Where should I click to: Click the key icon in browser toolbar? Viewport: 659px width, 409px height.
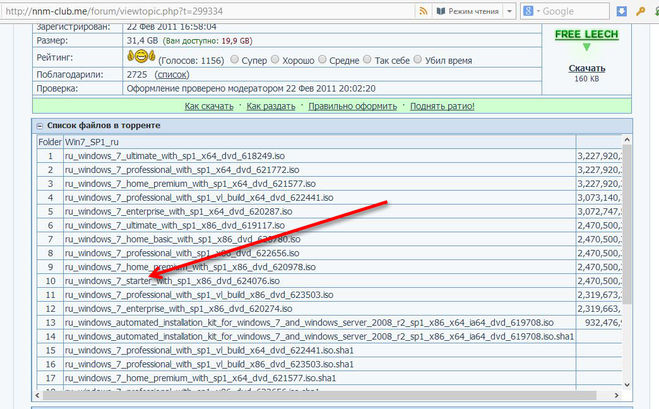(641, 11)
